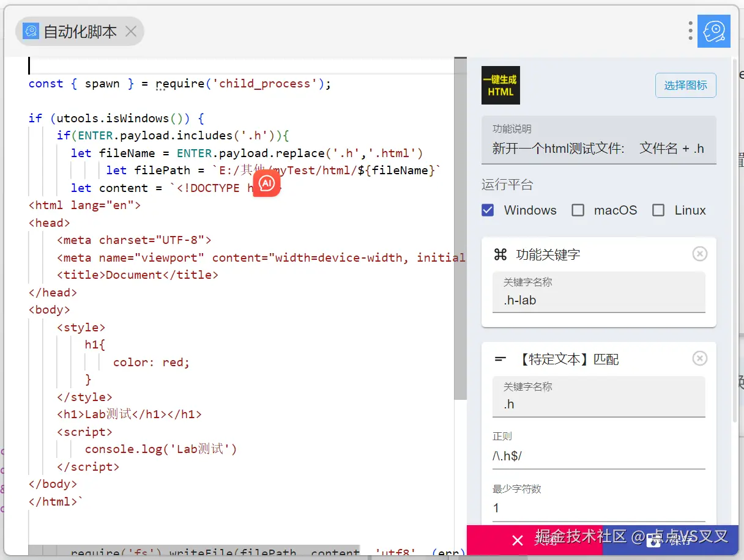The image size is (744, 560).
Task: Click the console.log('Lab测试') line
Action: [x=161, y=449]
